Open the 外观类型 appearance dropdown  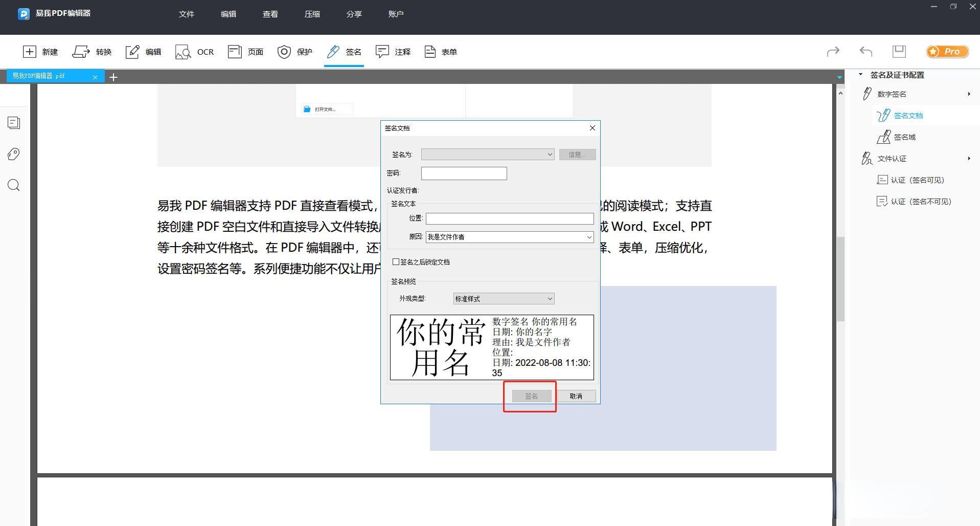(x=504, y=299)
